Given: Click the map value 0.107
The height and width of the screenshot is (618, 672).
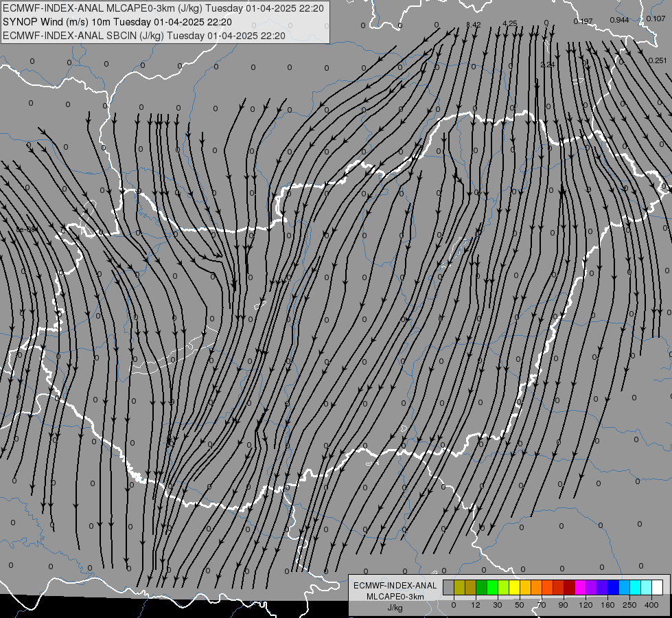Looking at the screenshot, I should 656,19.
